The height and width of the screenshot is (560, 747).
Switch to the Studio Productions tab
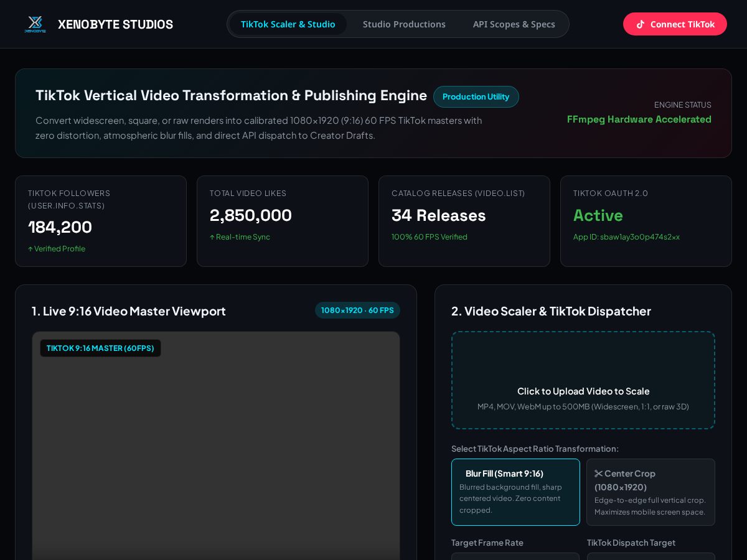(404, 24)
